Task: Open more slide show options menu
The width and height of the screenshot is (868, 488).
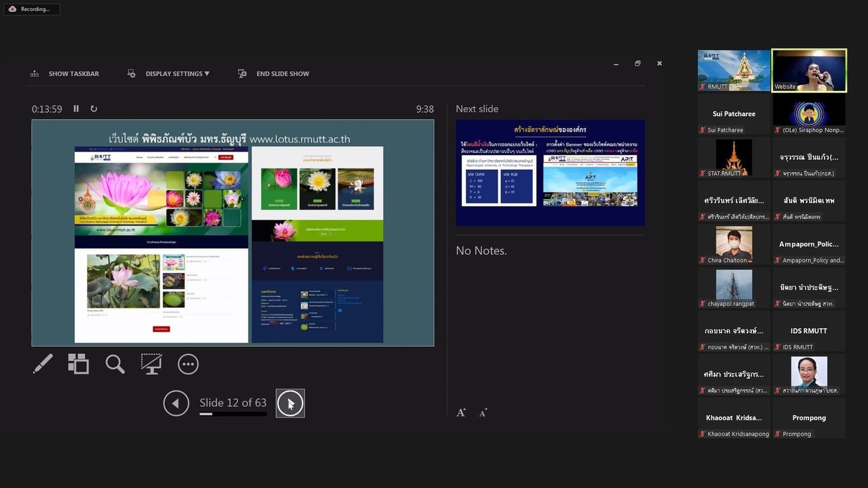Action: coord(188,364)
